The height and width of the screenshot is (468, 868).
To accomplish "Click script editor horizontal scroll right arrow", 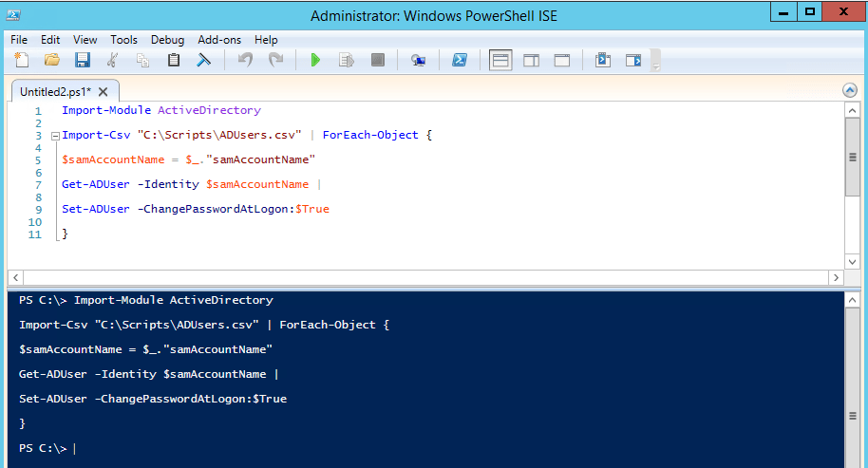I will 836,278.
